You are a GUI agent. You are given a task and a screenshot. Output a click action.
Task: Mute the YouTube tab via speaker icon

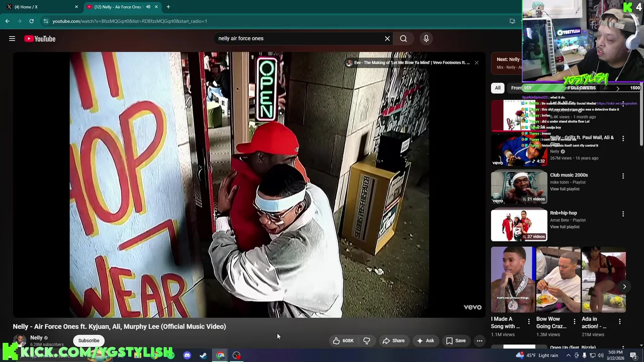148,7
